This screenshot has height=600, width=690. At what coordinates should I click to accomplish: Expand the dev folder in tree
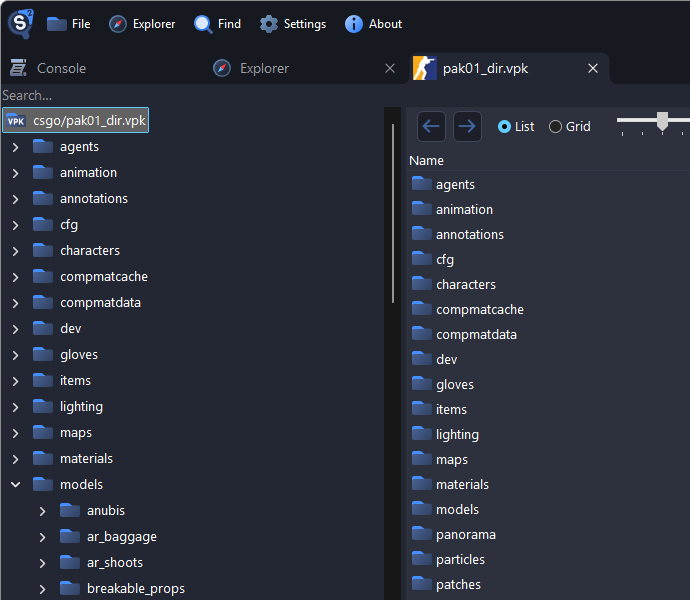coord(15,329)
